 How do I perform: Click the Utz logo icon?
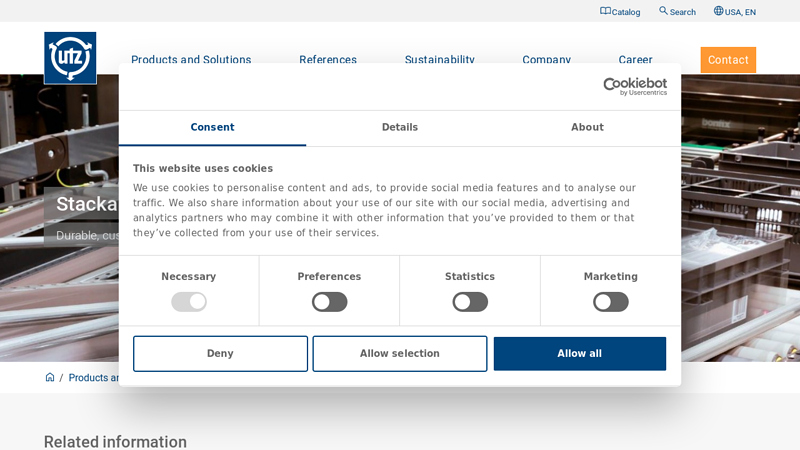70,58
